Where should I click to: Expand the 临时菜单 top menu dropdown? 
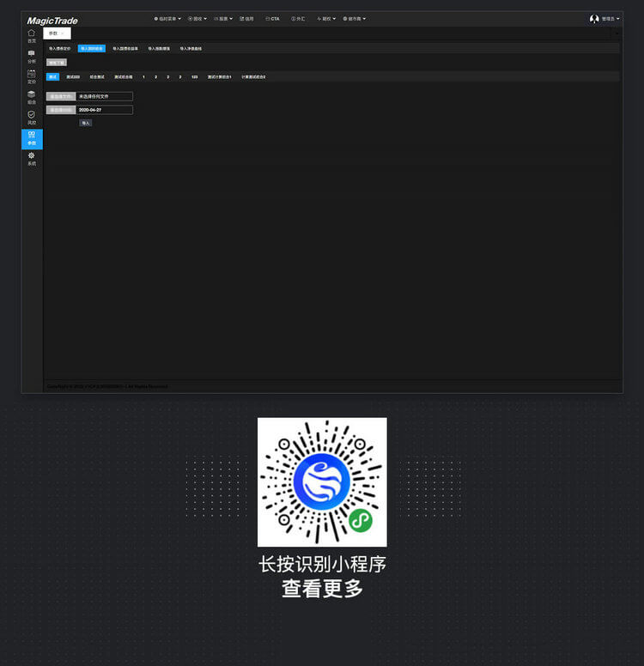pyautogui.click(x=167, y=19)
